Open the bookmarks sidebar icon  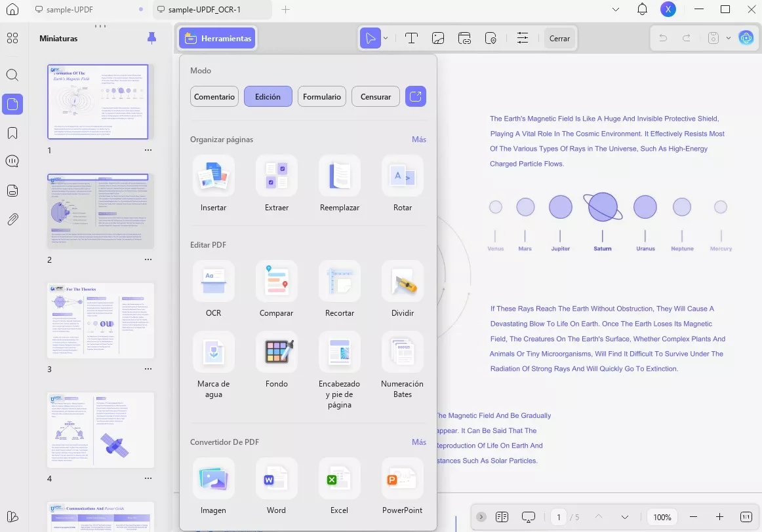12,134
